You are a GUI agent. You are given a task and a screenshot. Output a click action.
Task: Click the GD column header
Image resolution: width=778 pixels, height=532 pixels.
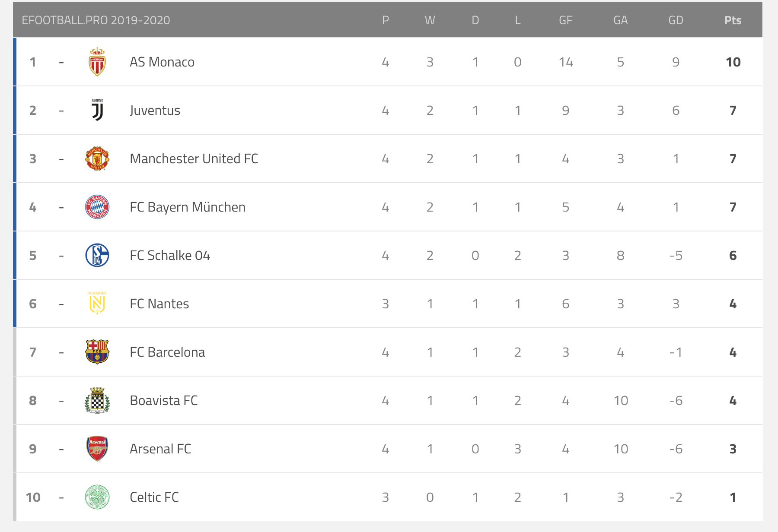click(676, 20)
